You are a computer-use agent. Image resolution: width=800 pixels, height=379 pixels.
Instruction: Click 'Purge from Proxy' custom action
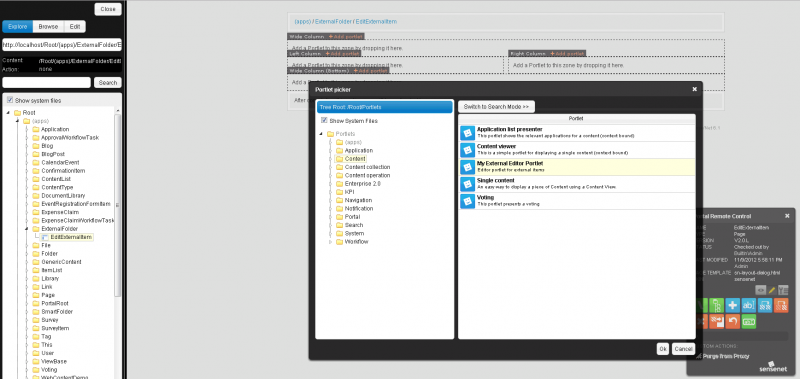coord(726,356)
